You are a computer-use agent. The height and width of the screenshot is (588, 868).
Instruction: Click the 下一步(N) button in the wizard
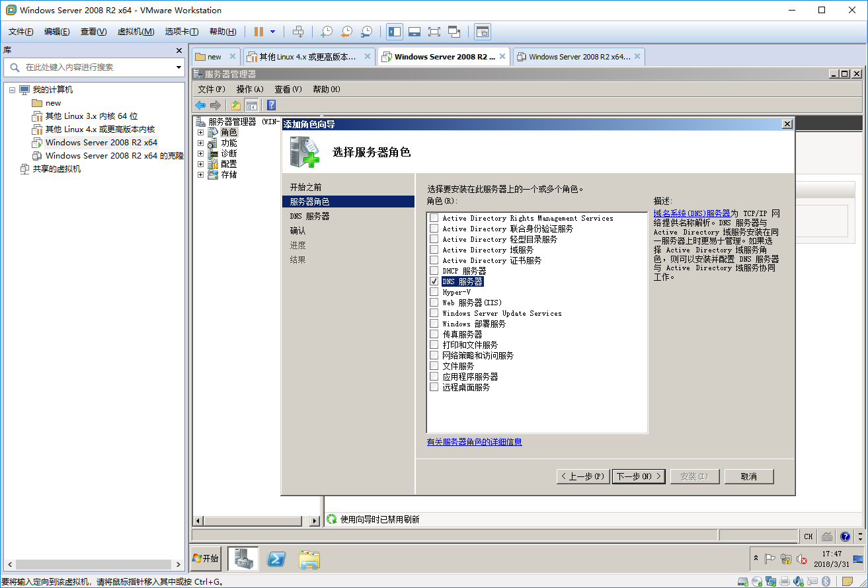point(638,476)
